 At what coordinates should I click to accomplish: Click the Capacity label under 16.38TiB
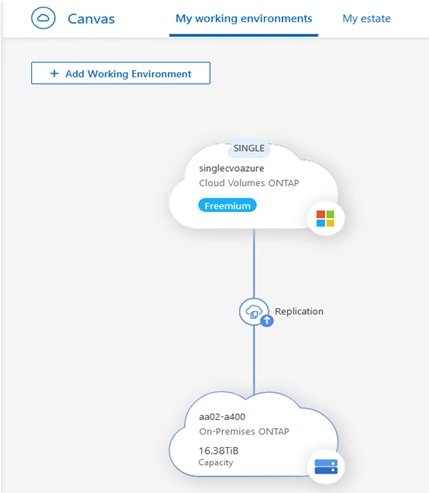coord(216,463)
